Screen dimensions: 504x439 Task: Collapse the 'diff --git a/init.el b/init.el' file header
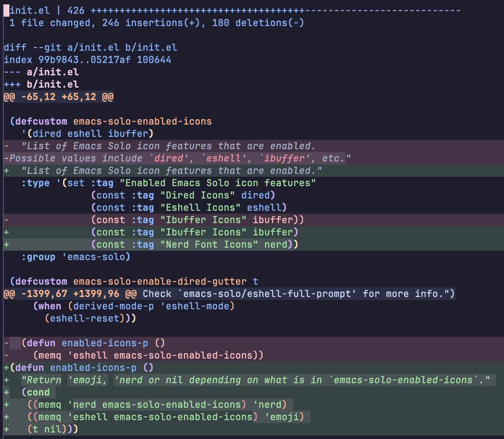click(x=91, y=47)
